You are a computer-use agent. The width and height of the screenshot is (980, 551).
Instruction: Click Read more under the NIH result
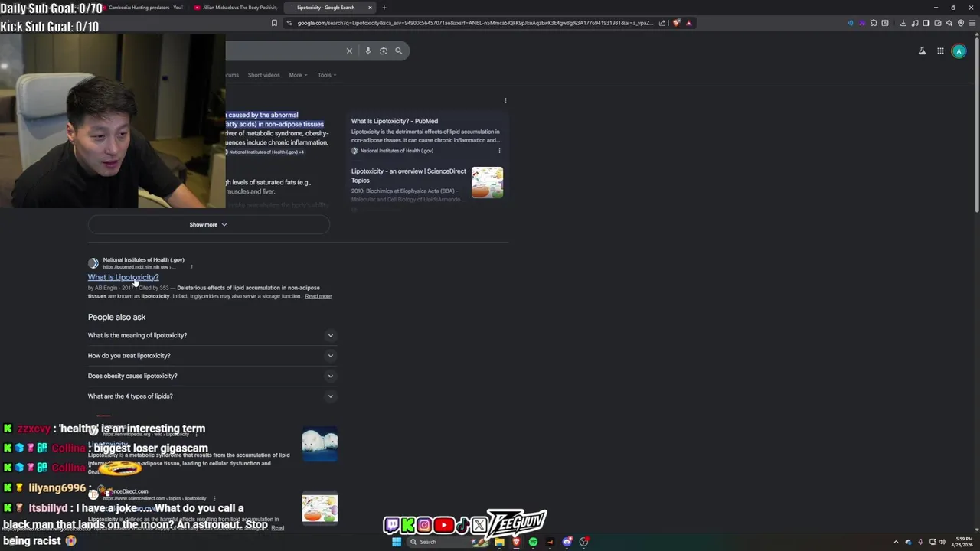click(x=318, y=296)
